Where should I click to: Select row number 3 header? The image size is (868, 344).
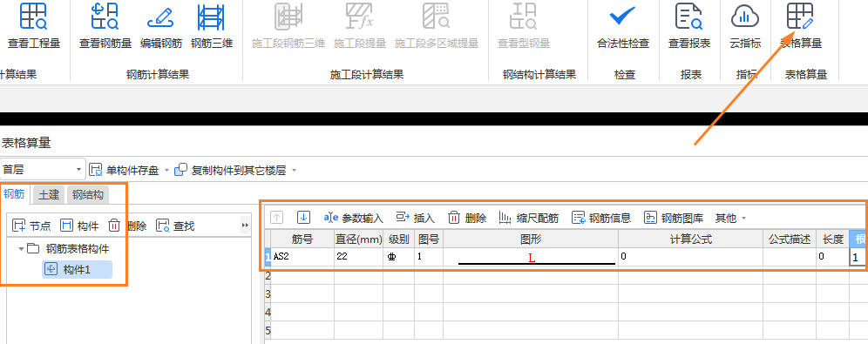(268, 293)
